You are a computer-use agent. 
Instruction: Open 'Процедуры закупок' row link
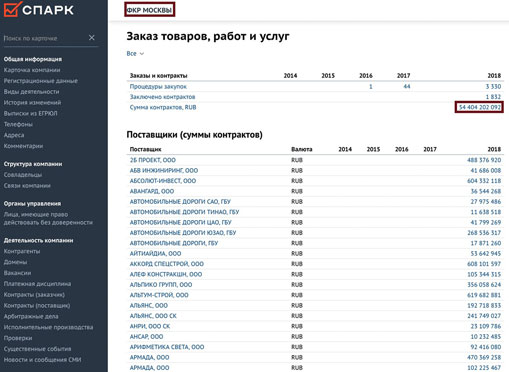click(158, 87)
